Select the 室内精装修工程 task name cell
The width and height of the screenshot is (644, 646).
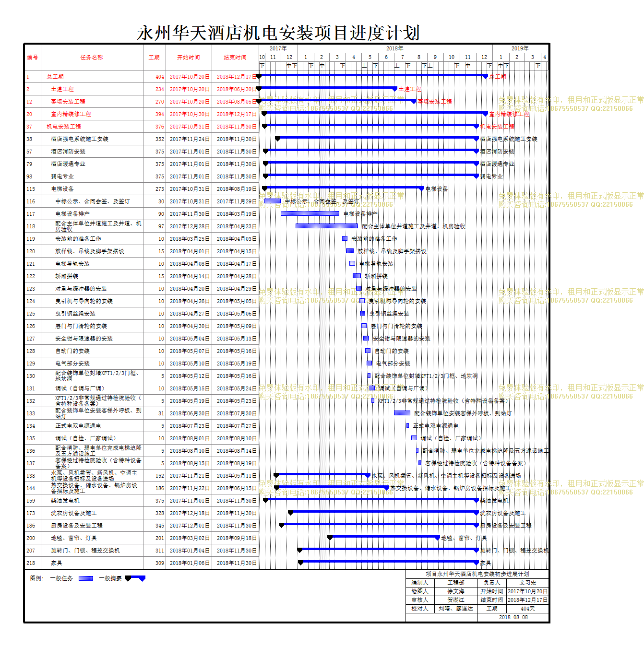pos(92,114)
